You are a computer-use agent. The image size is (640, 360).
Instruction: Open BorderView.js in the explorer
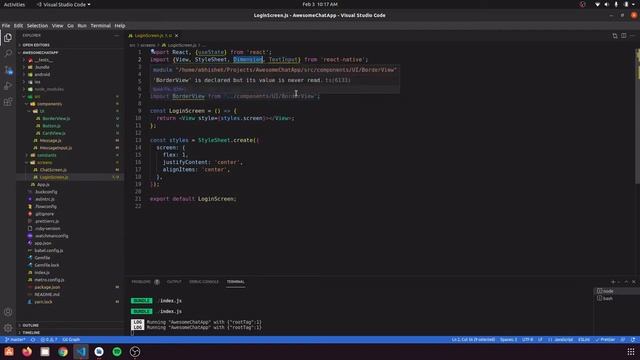point(56,119)
